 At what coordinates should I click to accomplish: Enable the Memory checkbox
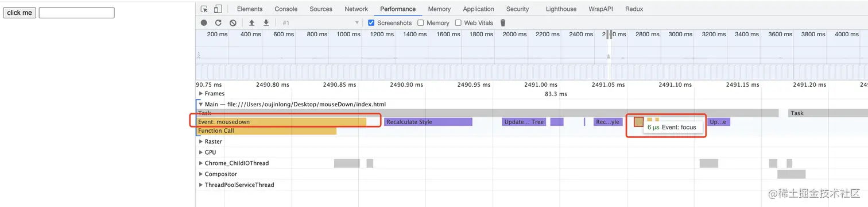[421, 23]
